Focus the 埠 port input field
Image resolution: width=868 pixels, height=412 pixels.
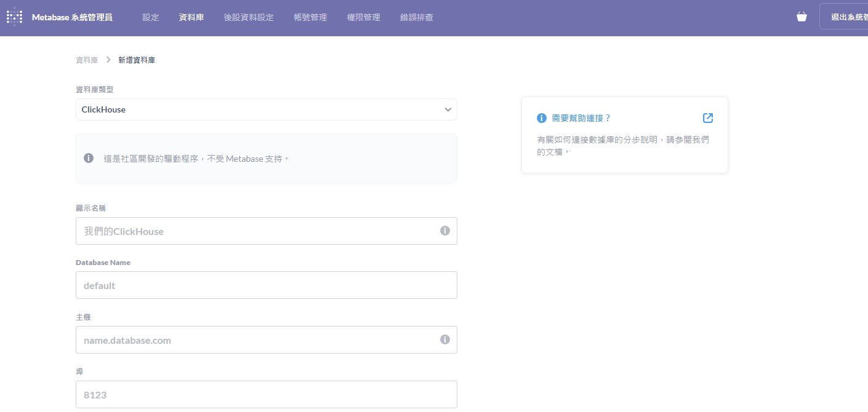tap(267, 394)
